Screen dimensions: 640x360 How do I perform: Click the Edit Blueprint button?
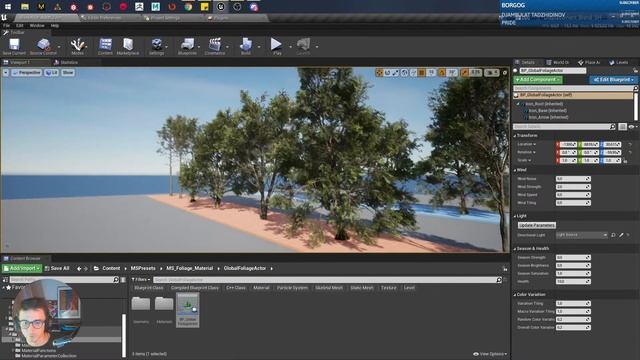click(x=613, y=80)
